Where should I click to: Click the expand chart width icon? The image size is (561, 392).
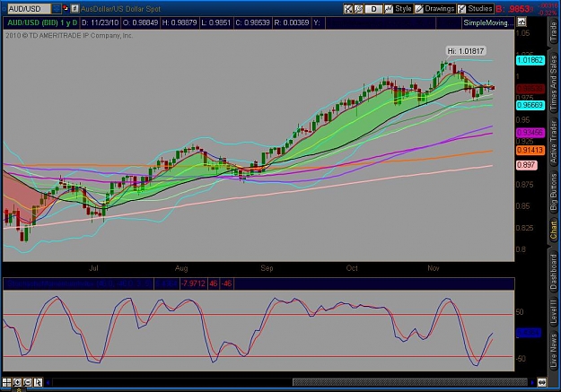[542, 382]
